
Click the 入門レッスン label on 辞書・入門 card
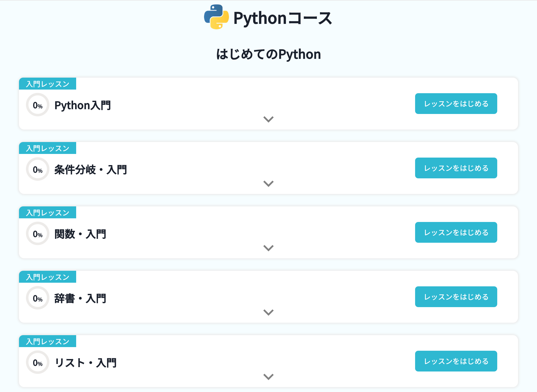[48, 277]
